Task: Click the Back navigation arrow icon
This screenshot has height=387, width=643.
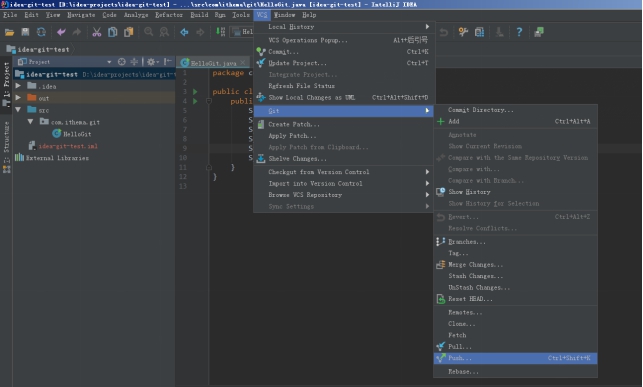Action: pos(184,32)
